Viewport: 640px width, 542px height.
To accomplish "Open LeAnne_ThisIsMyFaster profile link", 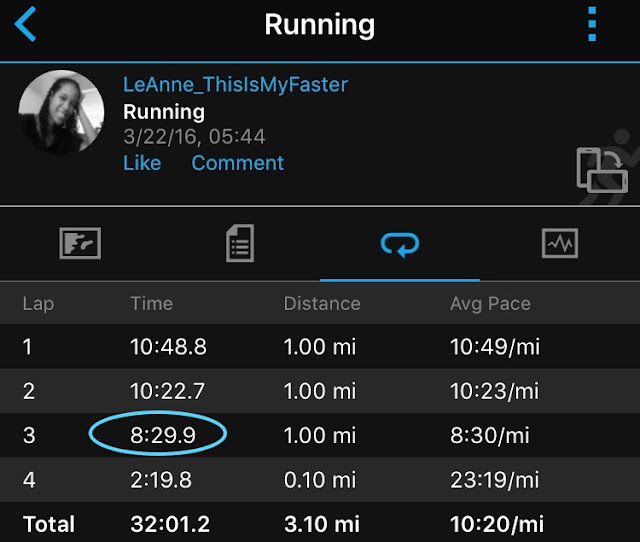I will pyautogui.click(x=236, y=85).
